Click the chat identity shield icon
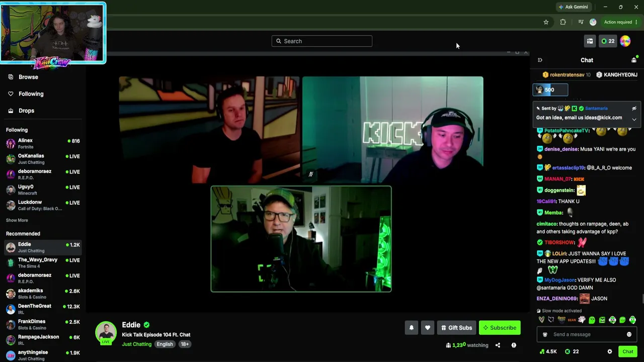 (x=545, y=334)
